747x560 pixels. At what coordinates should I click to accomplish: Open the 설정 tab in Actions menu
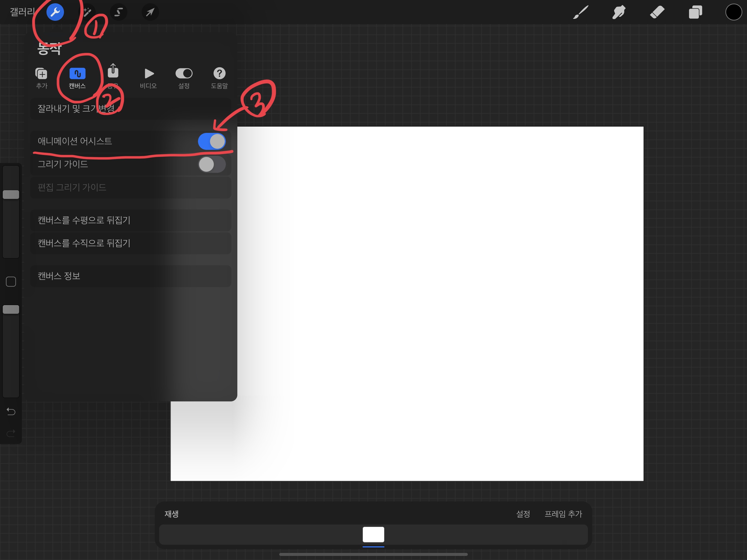point(184,78)
